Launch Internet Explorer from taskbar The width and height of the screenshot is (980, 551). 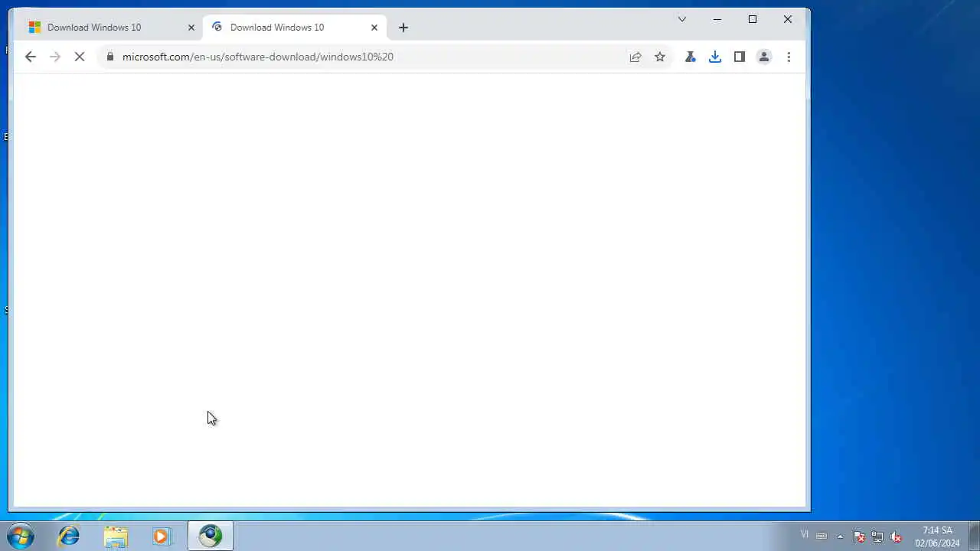point(69,536)
